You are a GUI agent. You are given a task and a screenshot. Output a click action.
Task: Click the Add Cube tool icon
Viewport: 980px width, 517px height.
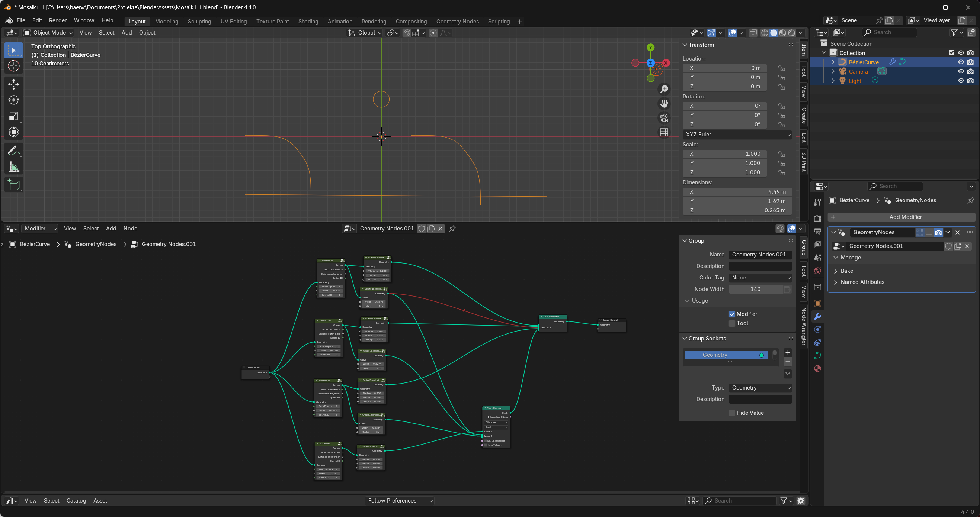(14, 185)
